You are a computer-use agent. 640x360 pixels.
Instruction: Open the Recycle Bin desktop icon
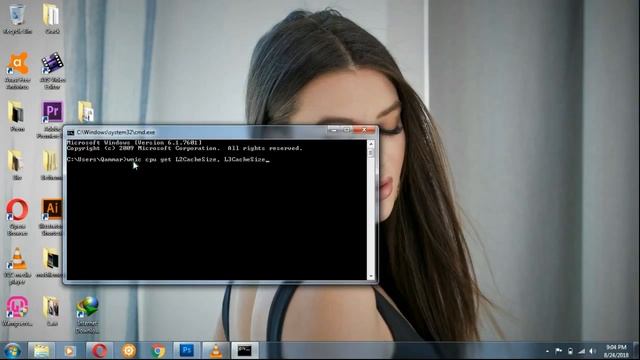tap(17, 19)
